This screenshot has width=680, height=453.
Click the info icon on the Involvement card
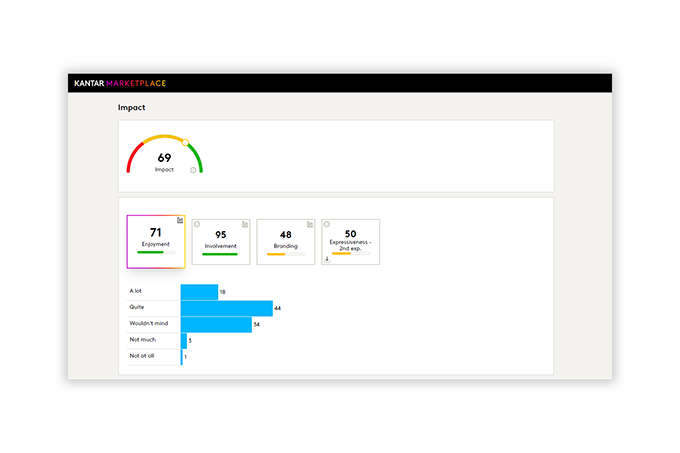(197, 224)
